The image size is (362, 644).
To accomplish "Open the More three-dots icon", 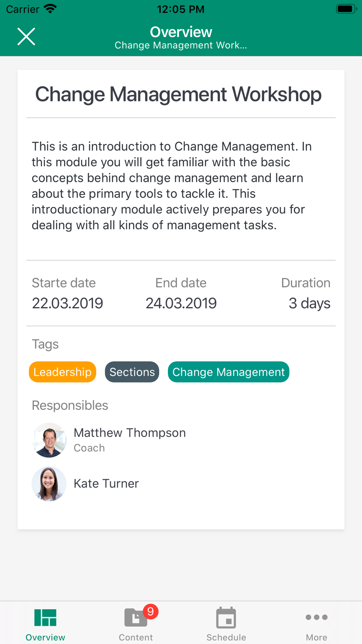I will tap(317, 617).
